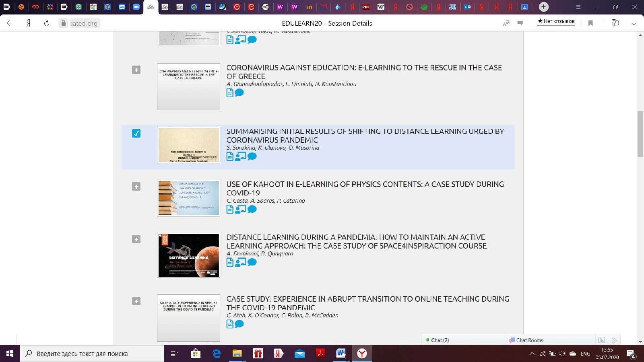Click the reviews button with star in address bar
Image resolution: width=644 pixels, height=362 pixels.
(556, 21)
